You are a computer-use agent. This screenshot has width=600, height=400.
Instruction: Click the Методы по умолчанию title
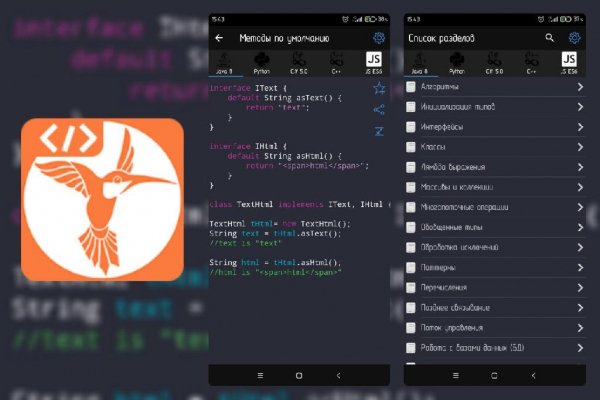284,38
